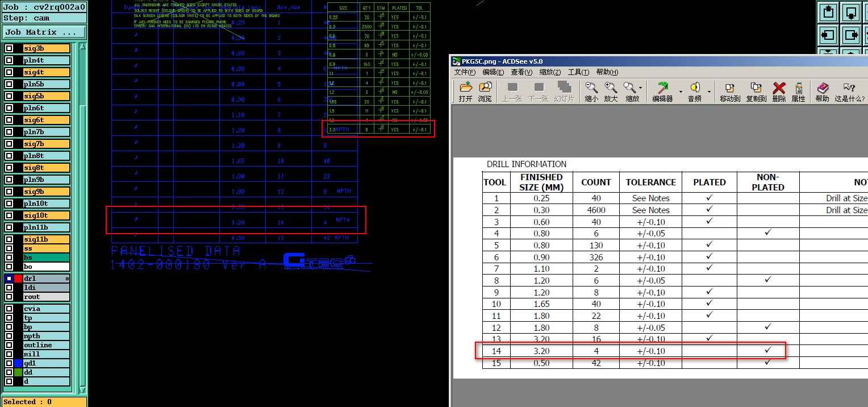Screen dimensions: 868x407
Task: Click the tp layer name
Action: [x=46, y=318]
